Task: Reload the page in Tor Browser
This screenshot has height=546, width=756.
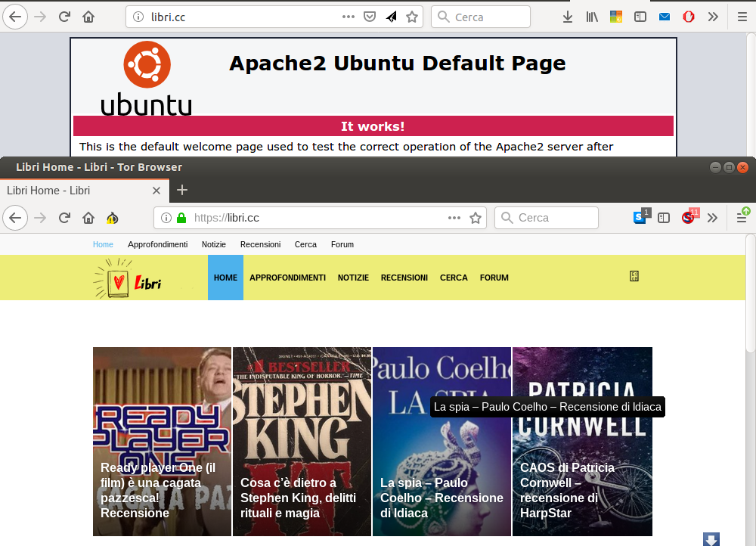Action: pos(64,218)
